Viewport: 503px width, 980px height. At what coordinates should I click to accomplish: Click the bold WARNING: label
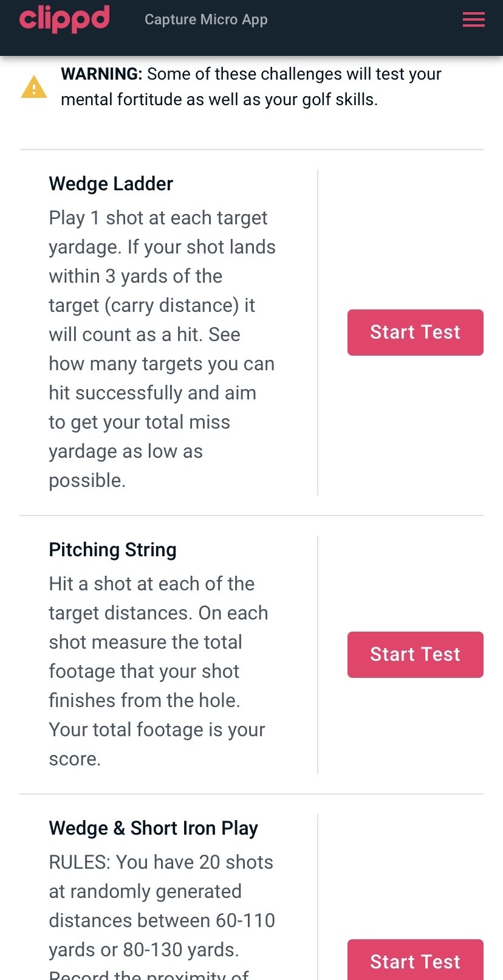tap(101, 74)
